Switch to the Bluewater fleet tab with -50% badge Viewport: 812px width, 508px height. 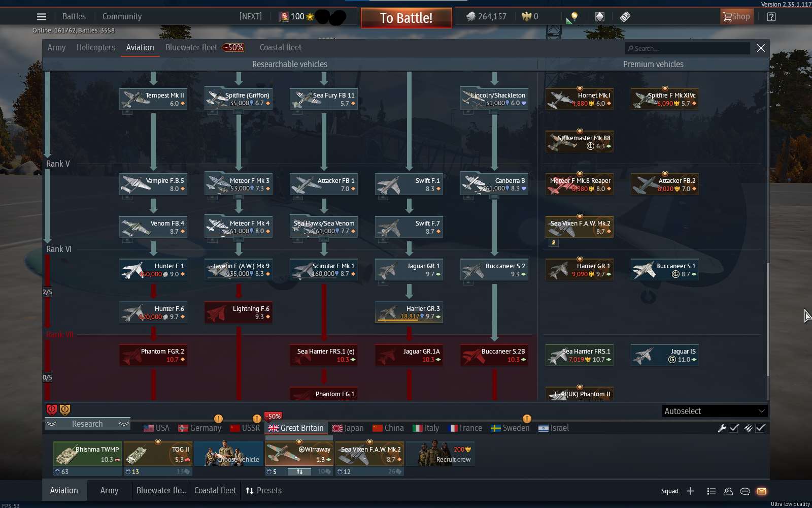pyautogui.click(x=205, y=48)
